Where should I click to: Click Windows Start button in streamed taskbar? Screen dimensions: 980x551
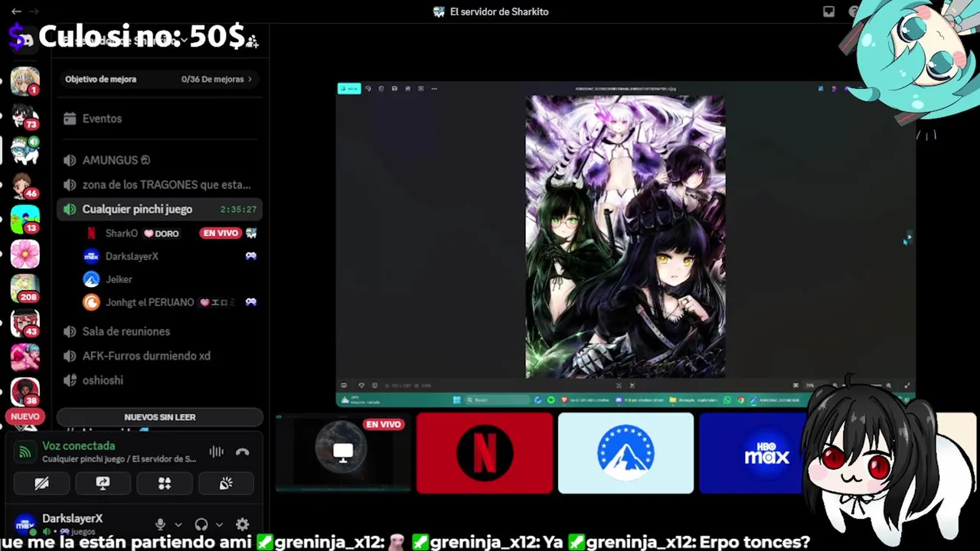click(x=457, y=399)
